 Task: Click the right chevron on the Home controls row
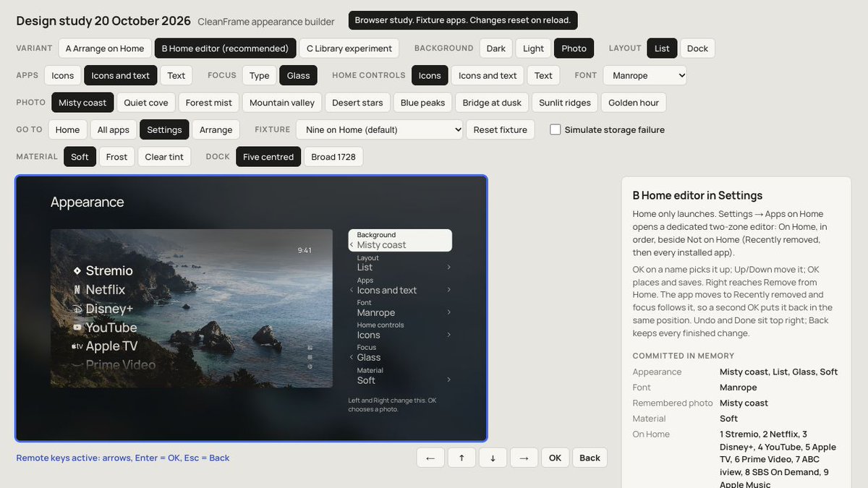point(448,335)
